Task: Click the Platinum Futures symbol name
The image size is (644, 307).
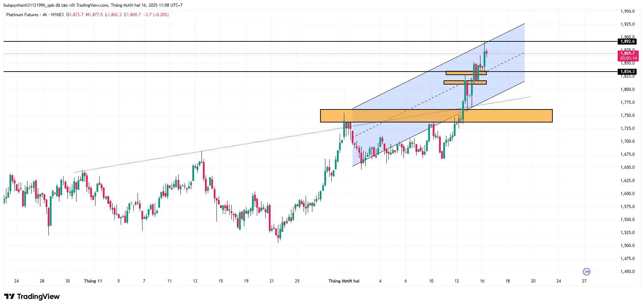Action: click(22, 15)
